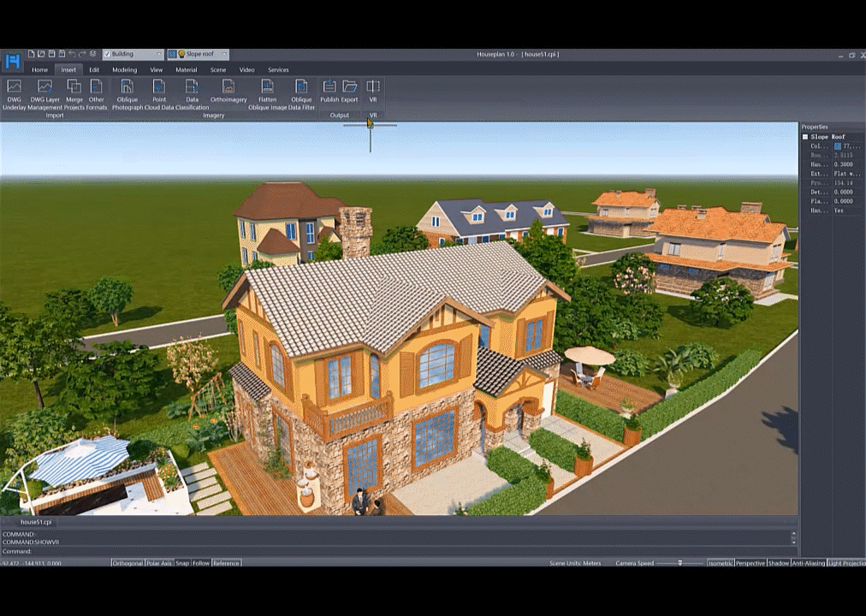Click the Command input field
The width and height of the screenshot is (866, 616).
[x=402, y=551]
